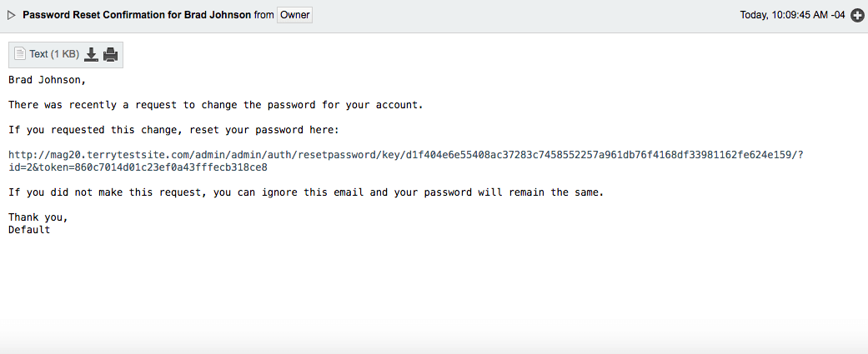Print the Text part with printer icon
868x354 pixels.
[111, 54]
